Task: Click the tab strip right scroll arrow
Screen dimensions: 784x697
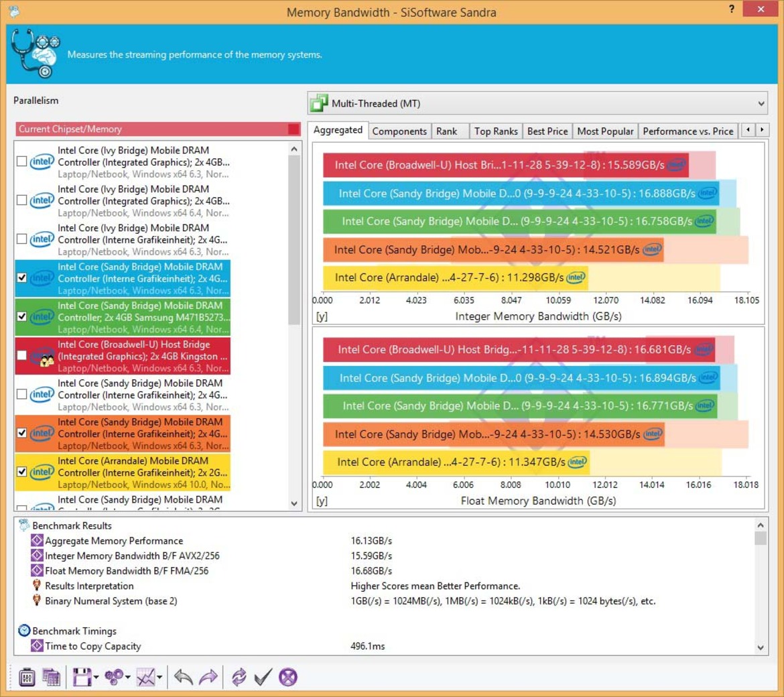Action: coord(761,130)
